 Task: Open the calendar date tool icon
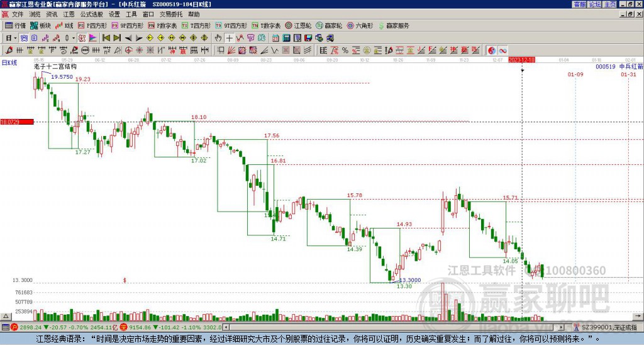tap(275, 38)
